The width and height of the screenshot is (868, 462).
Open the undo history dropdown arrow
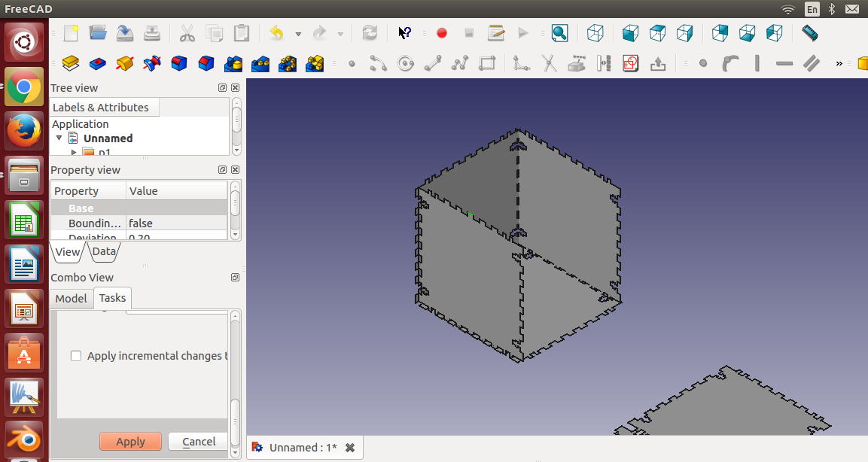(298, 34)
